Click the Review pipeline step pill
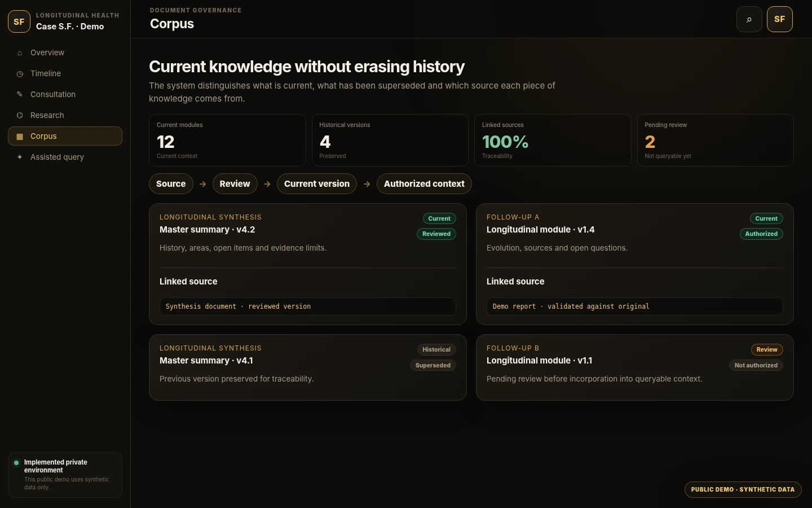The image size is (812, 508). pos(235,183)
